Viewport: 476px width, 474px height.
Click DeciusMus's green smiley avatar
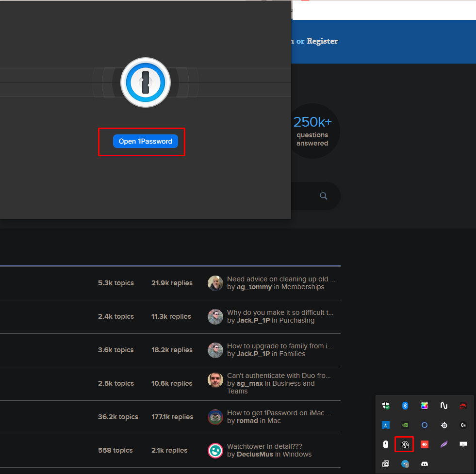tap(215, 451)
